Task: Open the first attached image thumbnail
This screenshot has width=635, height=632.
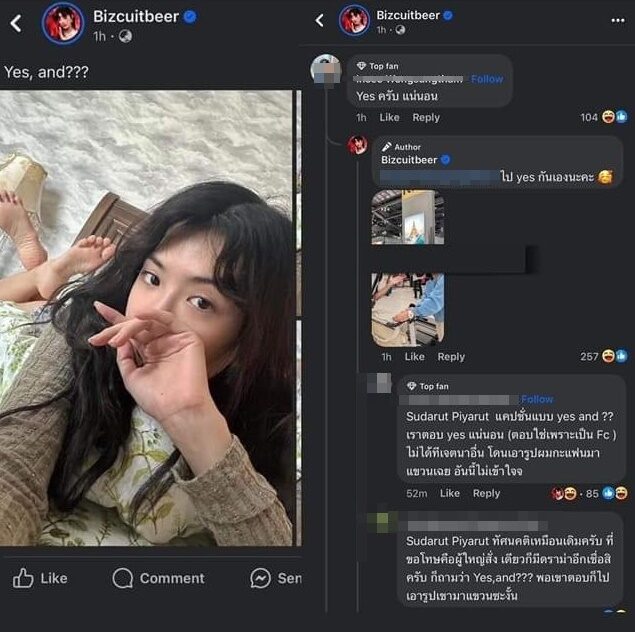Action: pos(407,217)
